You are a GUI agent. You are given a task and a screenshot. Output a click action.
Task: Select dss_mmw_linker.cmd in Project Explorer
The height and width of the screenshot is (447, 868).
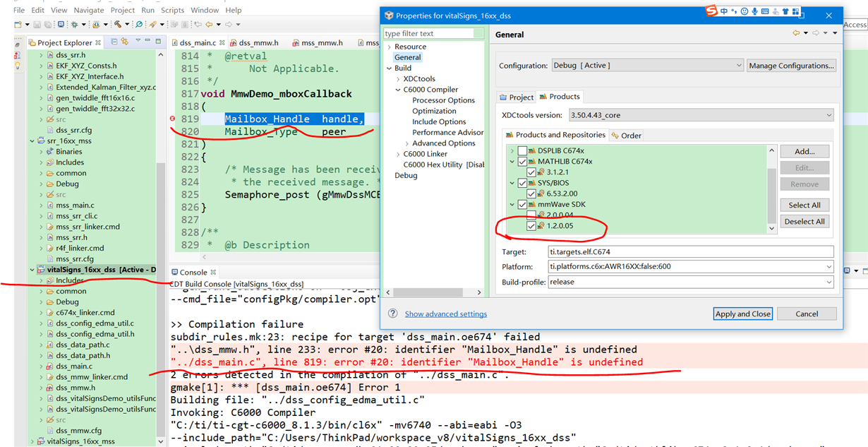coord(92,377)
